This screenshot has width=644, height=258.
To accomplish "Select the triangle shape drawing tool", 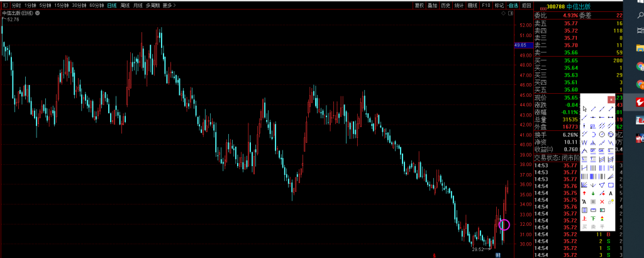I will click(x=602, y=185).
